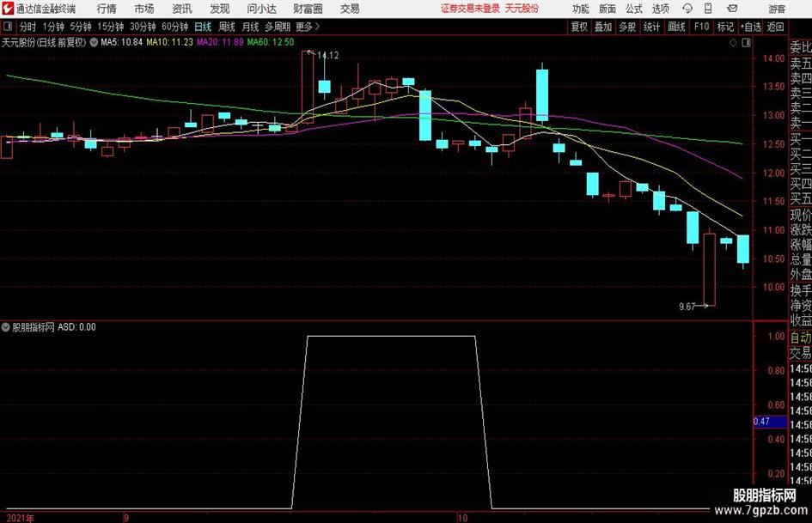The width and height of the screenshot is (812, 523).
Task: Switch to the 5分钟 period tab
Action: [81, 27]
